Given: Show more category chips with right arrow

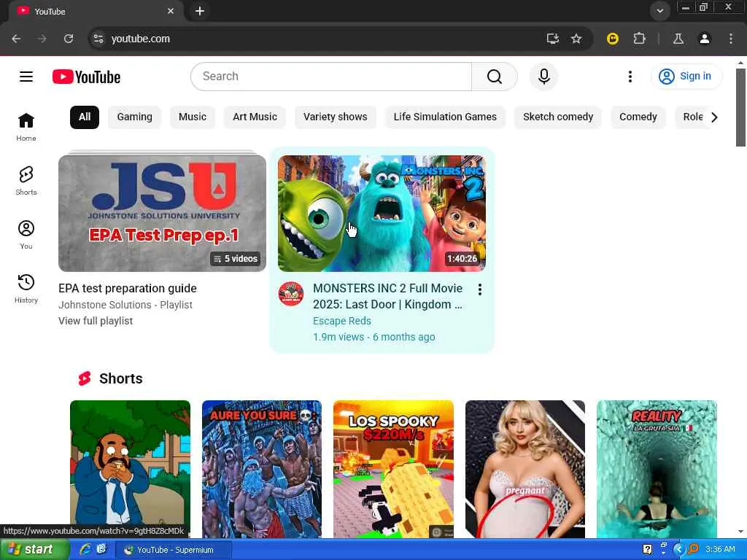Looking at the screenshot, I should (713, 117).
